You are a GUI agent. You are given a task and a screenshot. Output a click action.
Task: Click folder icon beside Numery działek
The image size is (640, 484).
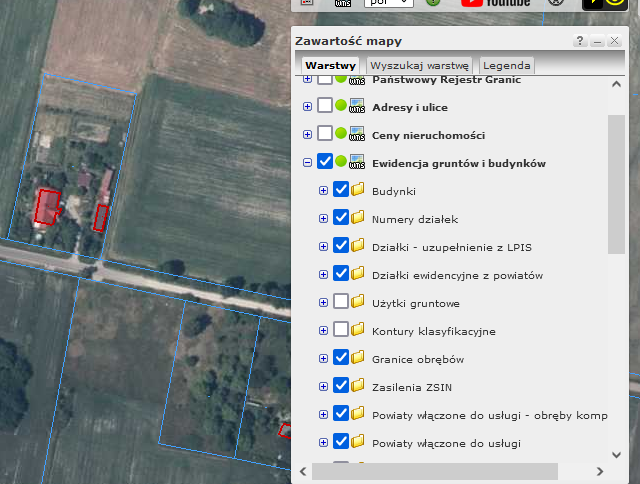click(x=357, y=218)
